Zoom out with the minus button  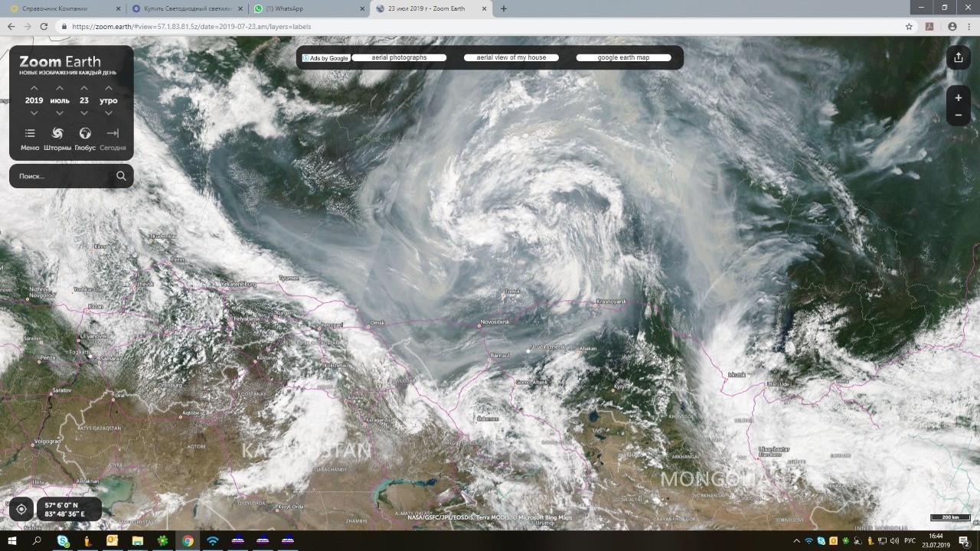click(959, 116)
